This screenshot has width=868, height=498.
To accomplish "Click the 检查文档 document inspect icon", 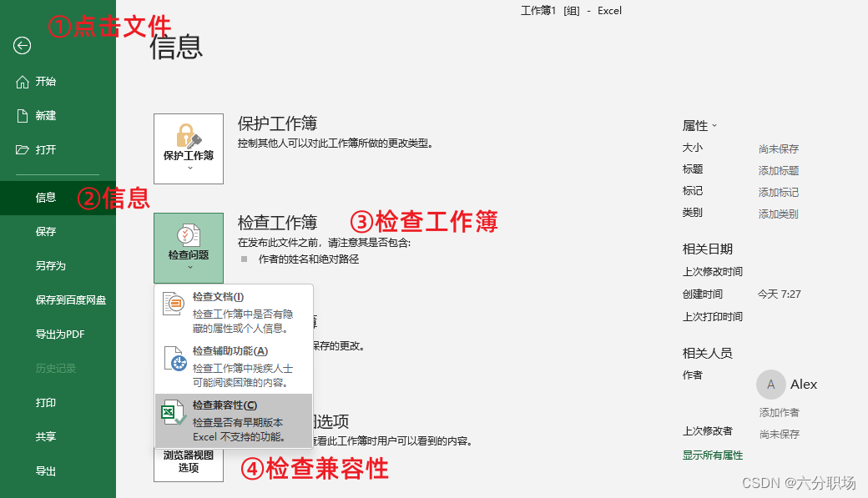I will 174,304.
